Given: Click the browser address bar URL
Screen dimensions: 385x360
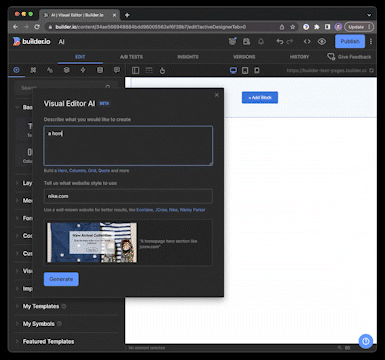Looking at the screenshot, I should point(150,27).
